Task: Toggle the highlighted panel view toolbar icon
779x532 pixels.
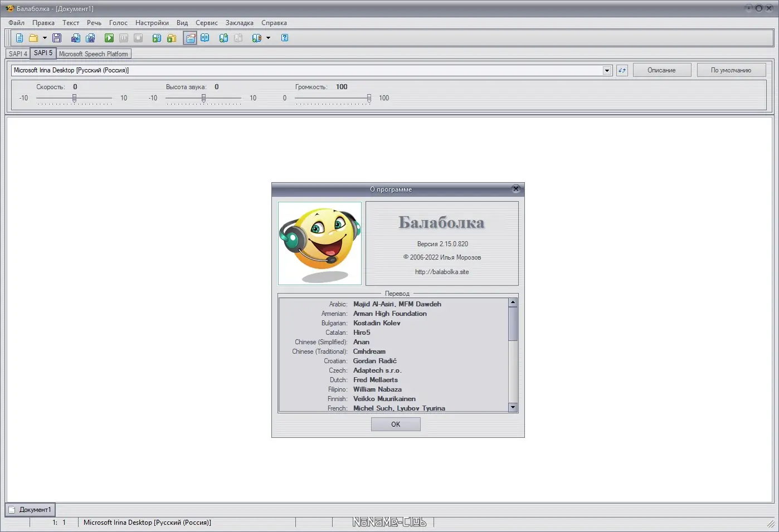Action: coord(190,38)
